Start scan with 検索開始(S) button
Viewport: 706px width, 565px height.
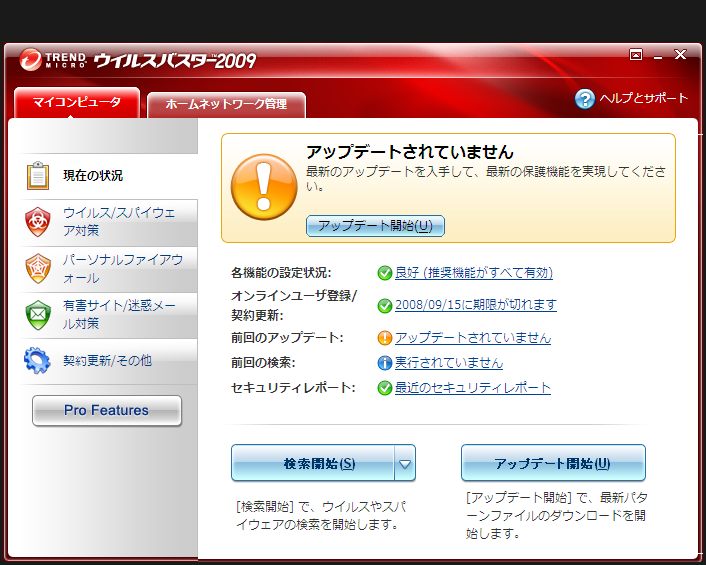[313, 463]
